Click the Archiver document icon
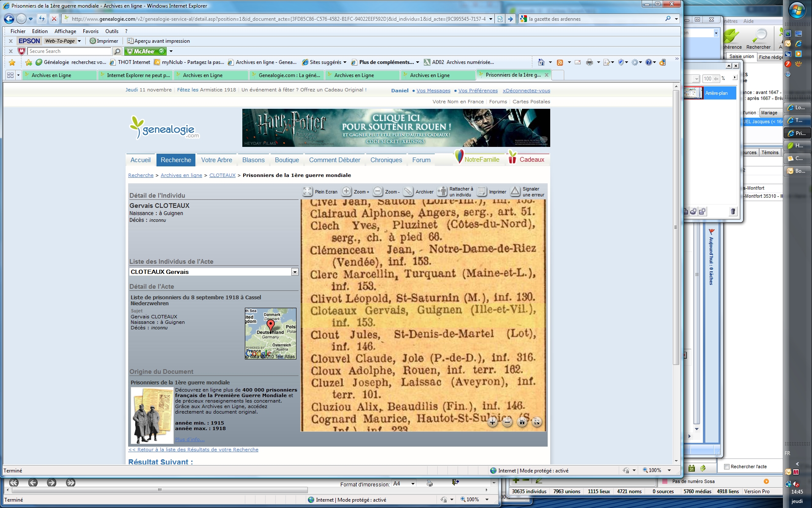The image size is (812, 508). point(408,191)
